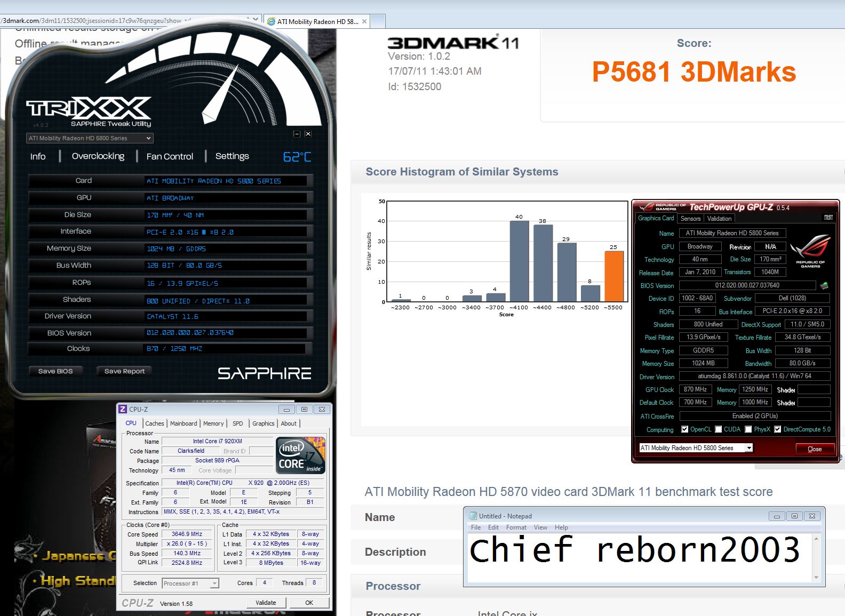Click the Intel Core i7 logo in CPU-Z

click(x=300, y=455)
